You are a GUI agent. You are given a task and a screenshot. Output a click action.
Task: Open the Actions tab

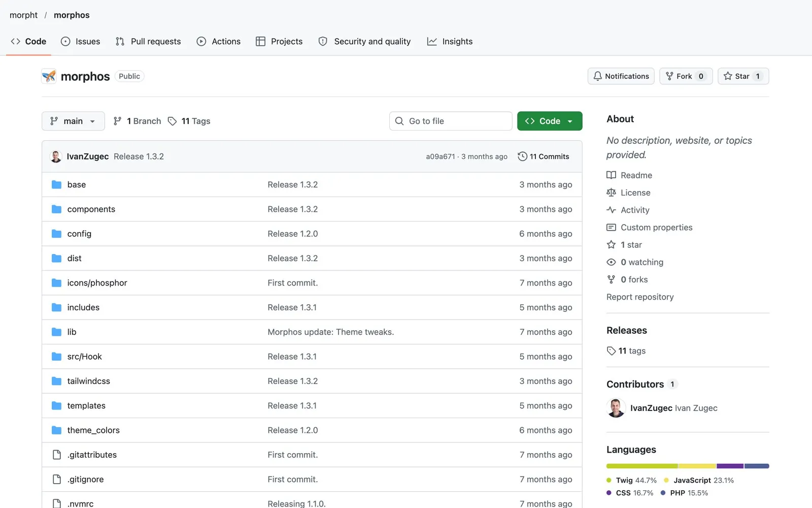pyautogui.click(x=219, y=42)
